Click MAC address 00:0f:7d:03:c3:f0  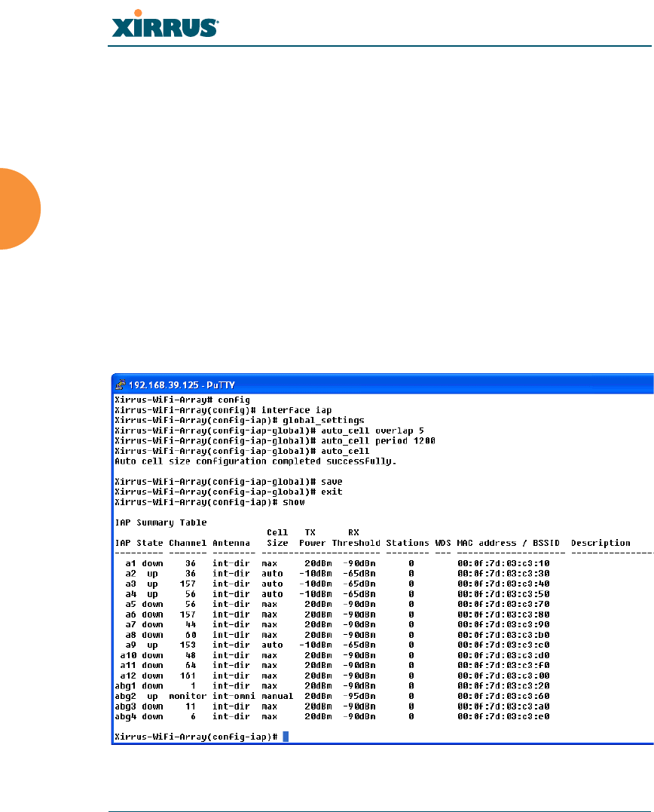503,666
